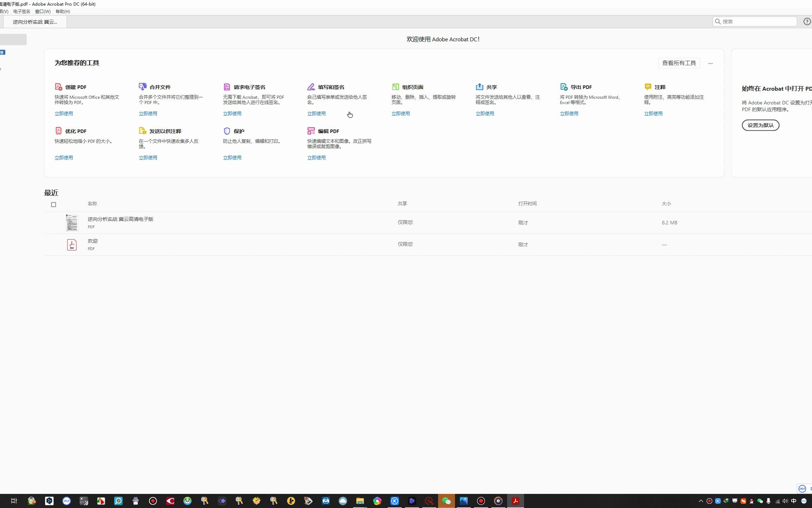Click the 注释 comment bubble icon
Image resolution: width=812 pixels, height=508 pixels.
pos(648,87)
